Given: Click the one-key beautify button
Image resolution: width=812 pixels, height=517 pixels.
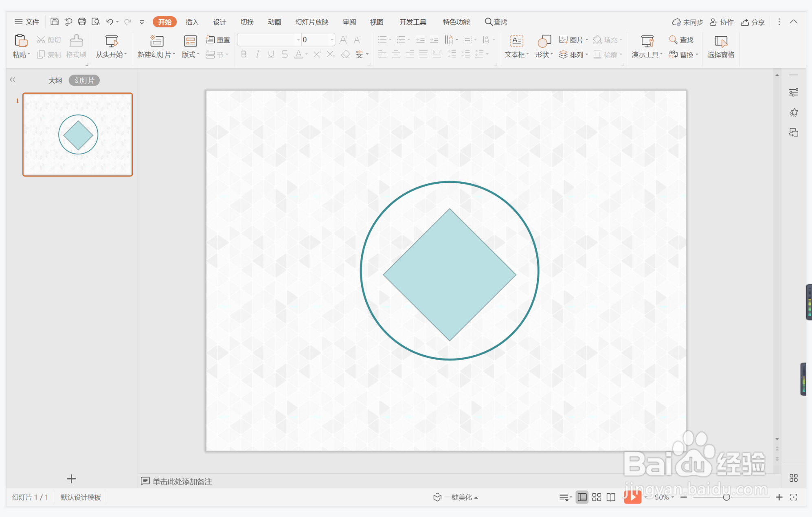Looking at the screenshot, I should click(x=455, y=497).
